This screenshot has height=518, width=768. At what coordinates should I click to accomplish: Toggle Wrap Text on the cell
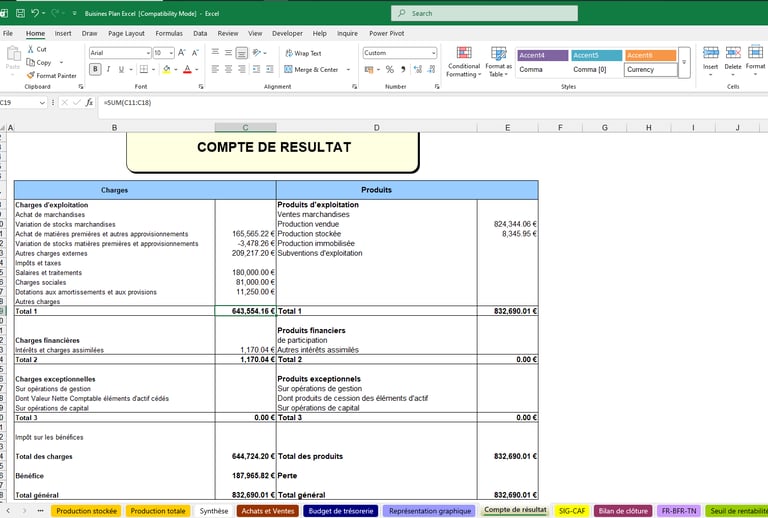[x=303, y=53]
